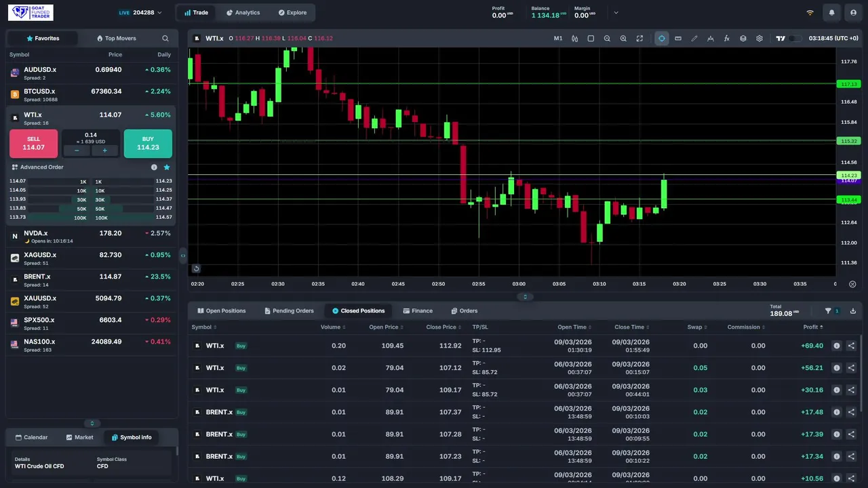Select XAUUSD.x in the watchlist

click(x=92, y=302)
